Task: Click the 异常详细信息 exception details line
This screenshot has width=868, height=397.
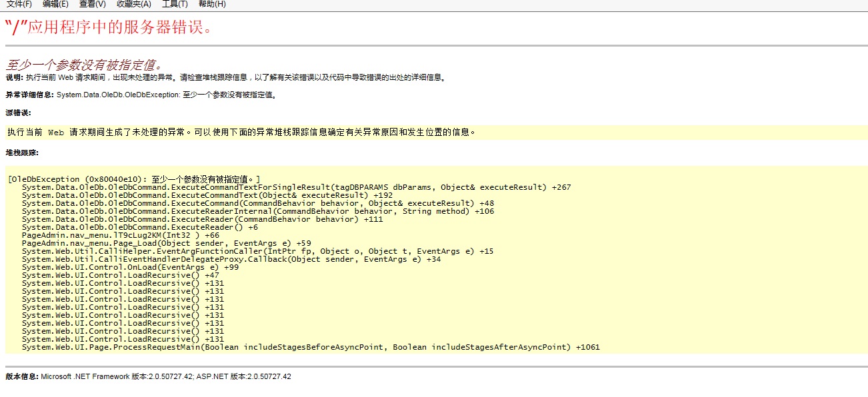Action: 141,95
